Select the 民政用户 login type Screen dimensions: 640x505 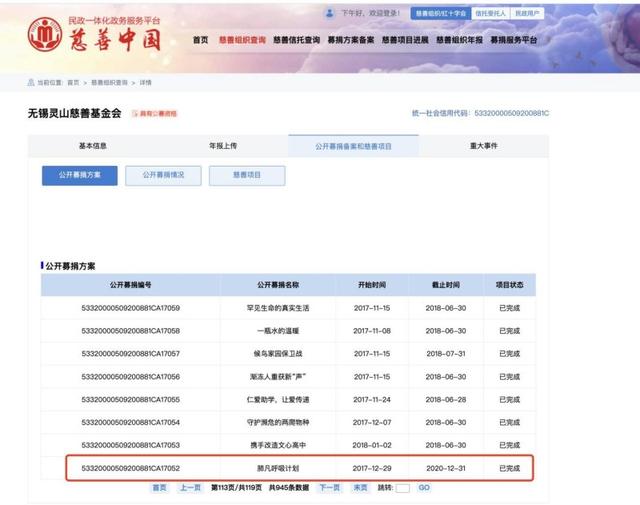pyautogui.click(x=527, y=13)
